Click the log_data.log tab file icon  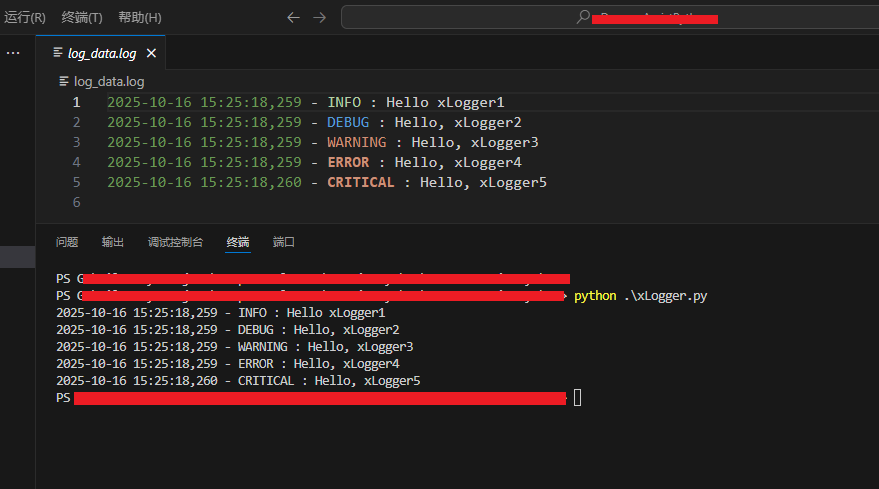(58, 53)
